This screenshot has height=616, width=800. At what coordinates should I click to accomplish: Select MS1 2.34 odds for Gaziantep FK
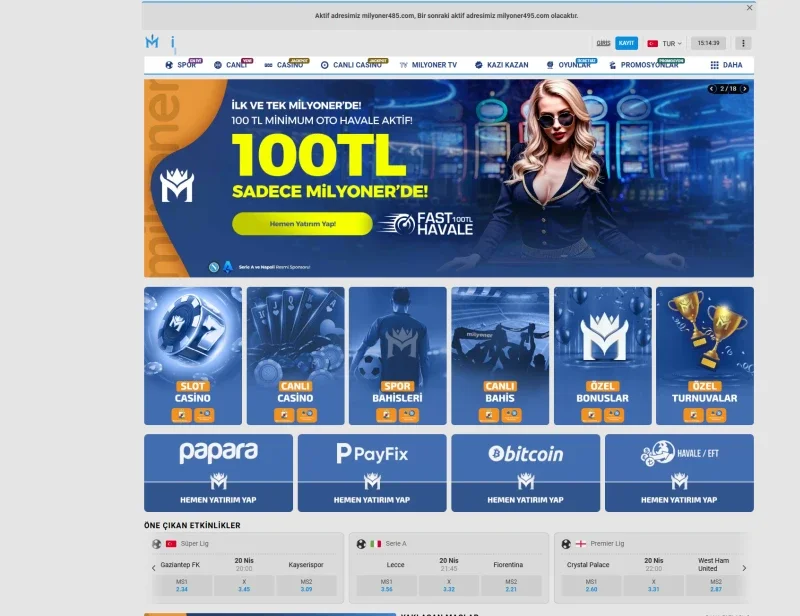tap(182, 585)
